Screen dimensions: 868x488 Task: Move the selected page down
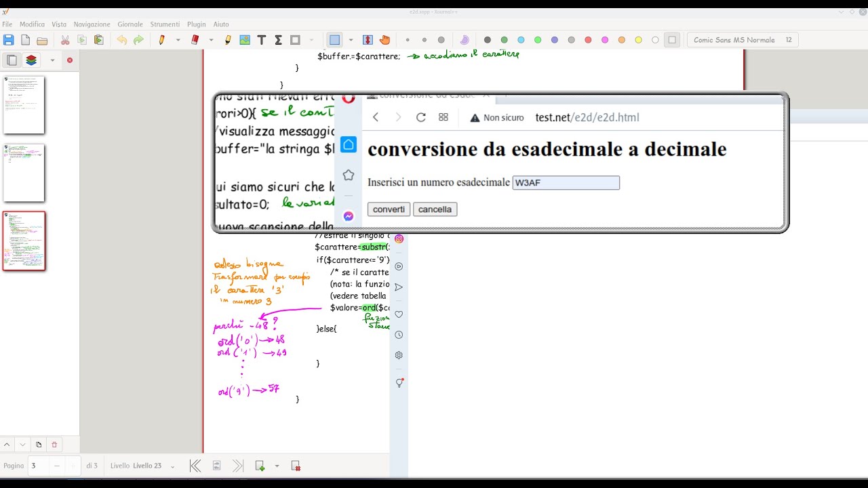22,445
